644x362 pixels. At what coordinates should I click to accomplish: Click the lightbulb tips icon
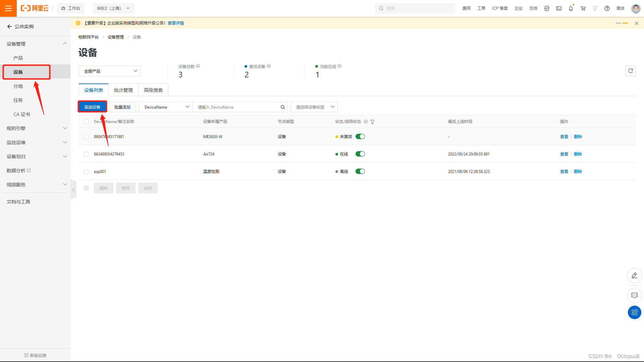pos(595,8)
